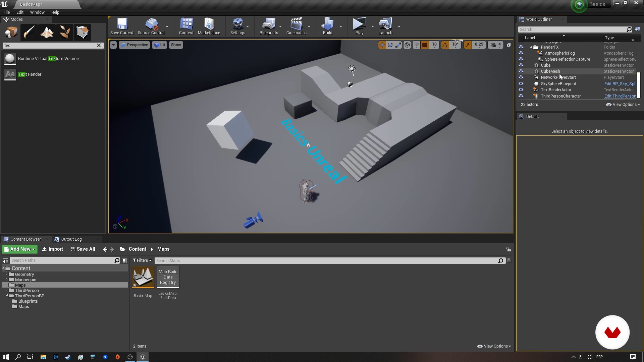
Task: Switch to the Output Log tab
Action: (x=71, y=239)
